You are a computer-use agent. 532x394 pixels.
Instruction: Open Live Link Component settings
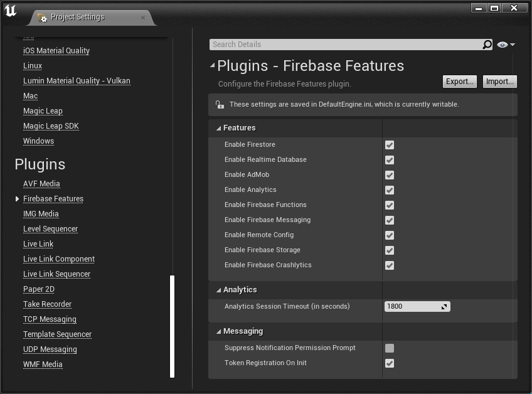tap(59, 259)
